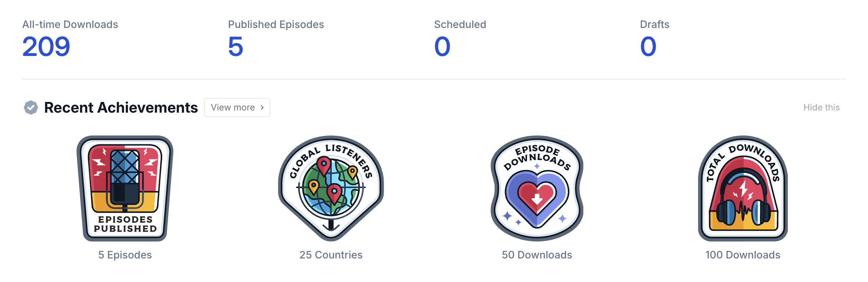Click the 5 Episodes caption
This screenshot has height=282, width=868.
(x=125, y=255)
